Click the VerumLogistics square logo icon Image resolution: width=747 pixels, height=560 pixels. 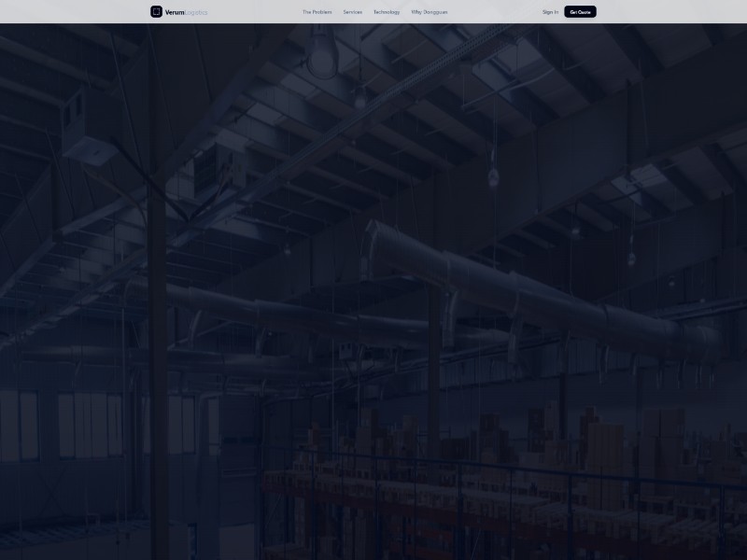pyautogui.click(x=156, y=12)
